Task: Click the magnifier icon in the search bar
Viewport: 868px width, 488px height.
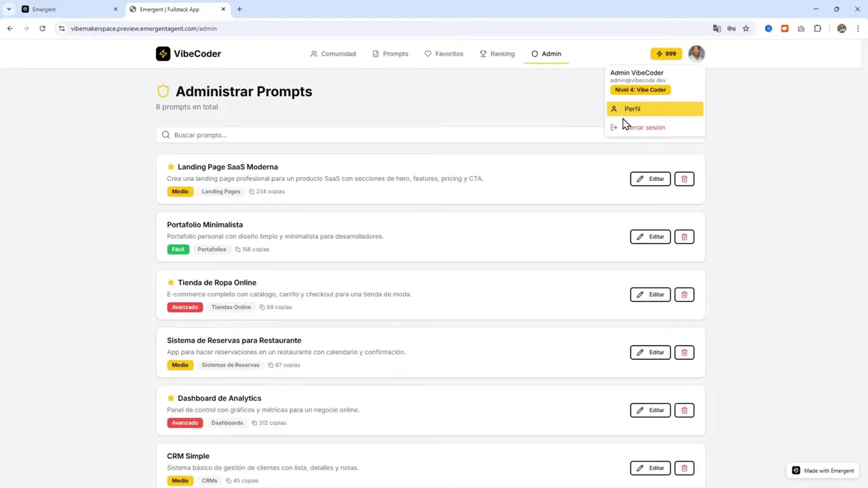Action: 165,135
